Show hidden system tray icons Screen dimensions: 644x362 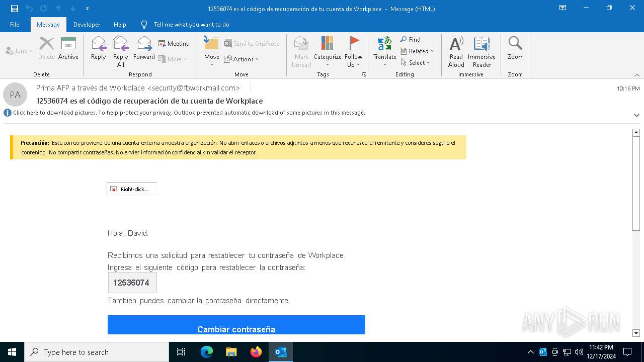click(x=530, y=352)
